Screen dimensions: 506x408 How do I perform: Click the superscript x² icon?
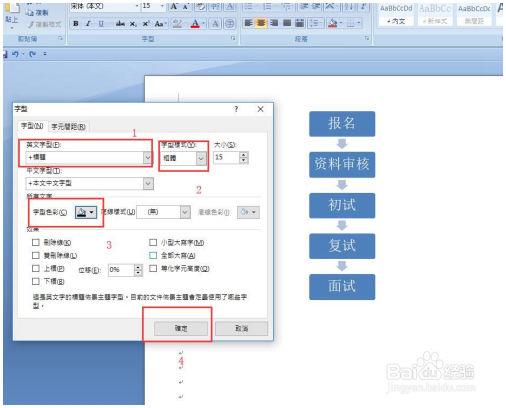pyautogui.click(x=146, y=24)
